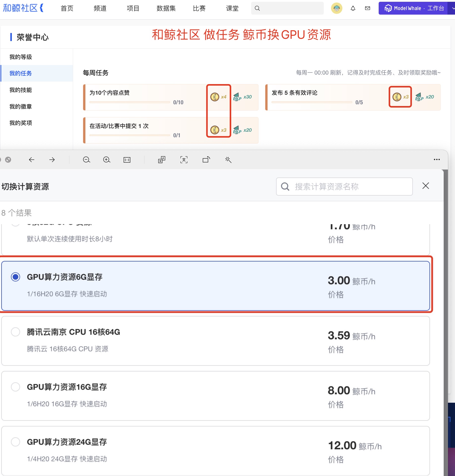Click the 和鲸社区 logo
The height and width of the screenshot is (476, 455).
coord(23,8)
